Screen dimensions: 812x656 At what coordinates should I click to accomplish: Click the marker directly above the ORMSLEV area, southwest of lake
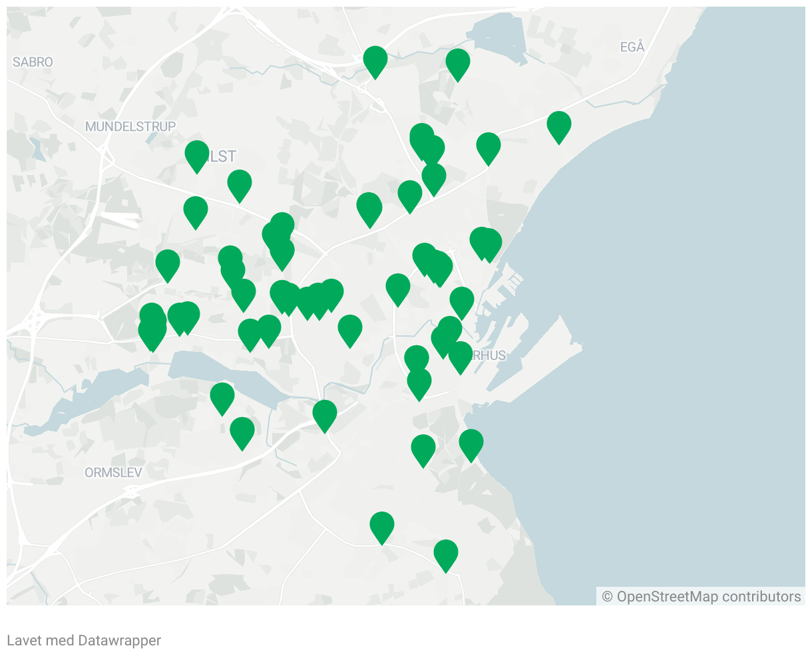(x=242, y=431)
